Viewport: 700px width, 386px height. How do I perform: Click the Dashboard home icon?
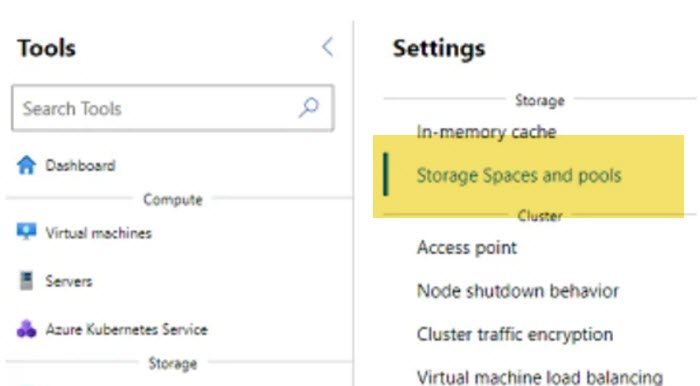(26, 165)
